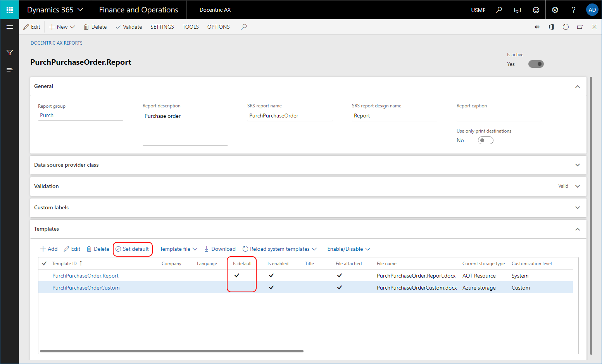Open the AD user account avatar
Viewport: 602px width, 364px height.
point(592,10)
